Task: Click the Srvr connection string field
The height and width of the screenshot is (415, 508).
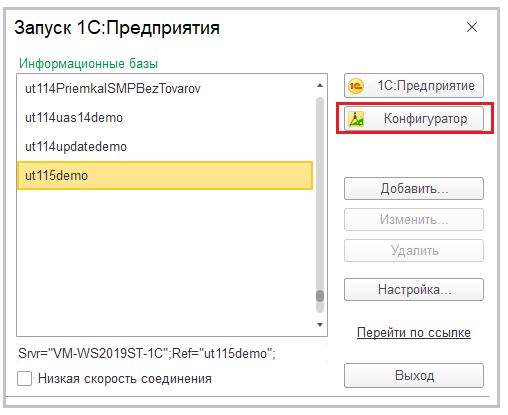Action: point(172,353)
